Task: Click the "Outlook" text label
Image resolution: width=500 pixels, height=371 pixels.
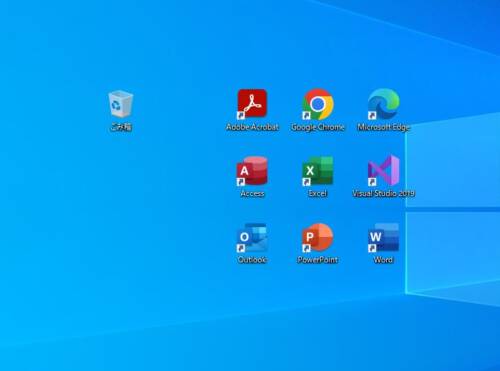Action: pyautogui.click(x=252, y=260)
